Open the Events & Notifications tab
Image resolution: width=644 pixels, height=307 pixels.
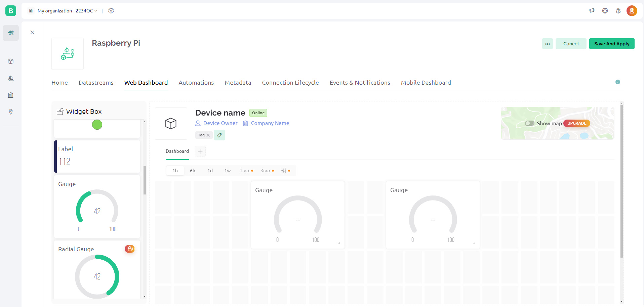tap(360, 83)
